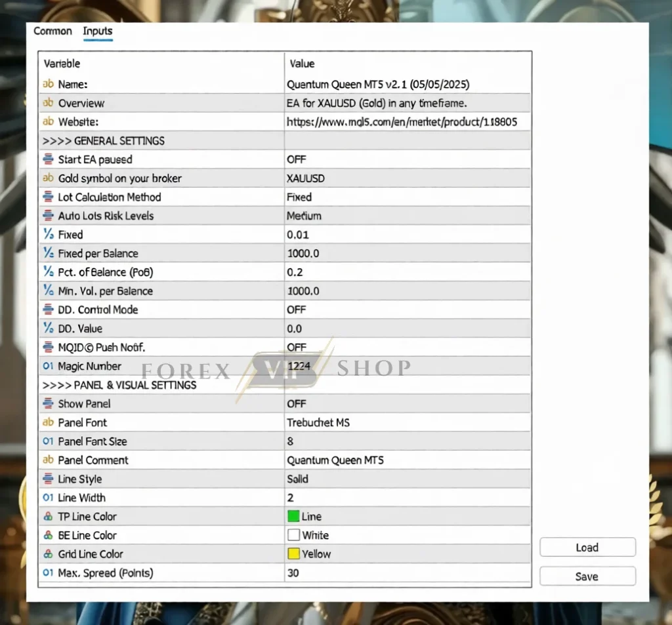Click the Save button

tap(587, 576)
